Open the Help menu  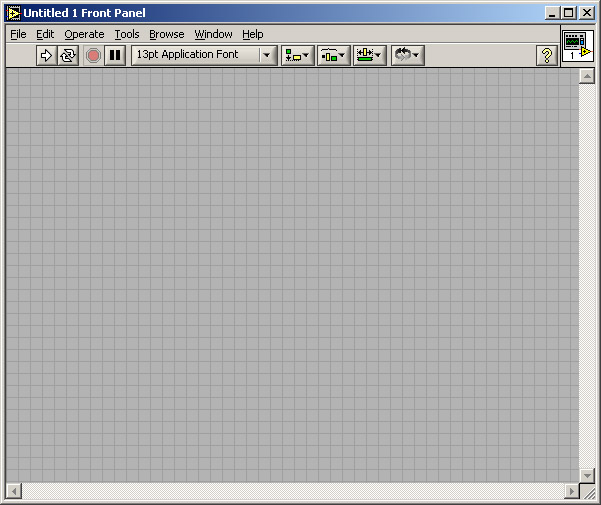(253, 34)
